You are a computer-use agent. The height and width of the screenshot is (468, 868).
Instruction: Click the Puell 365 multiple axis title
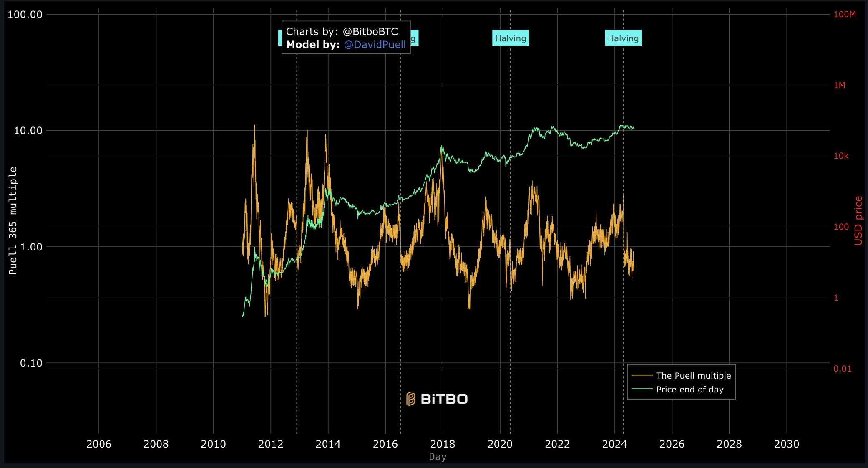coord(13,220)
